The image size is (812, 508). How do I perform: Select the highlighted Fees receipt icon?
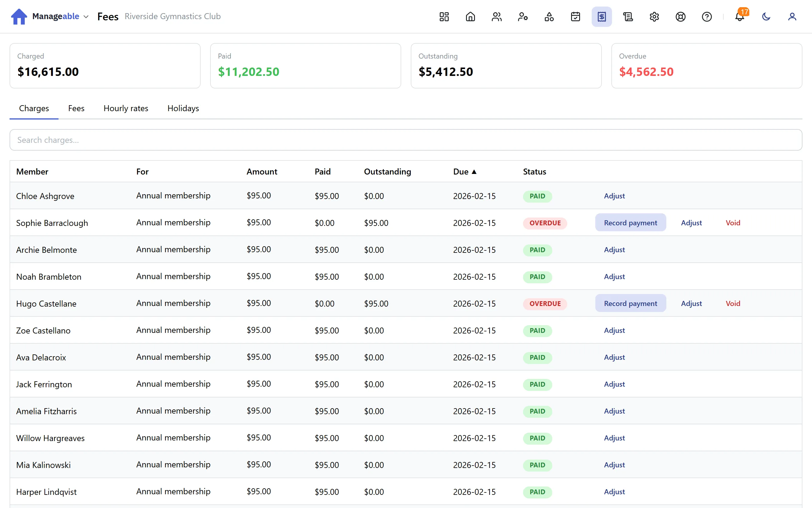click(x=602, y=16)
